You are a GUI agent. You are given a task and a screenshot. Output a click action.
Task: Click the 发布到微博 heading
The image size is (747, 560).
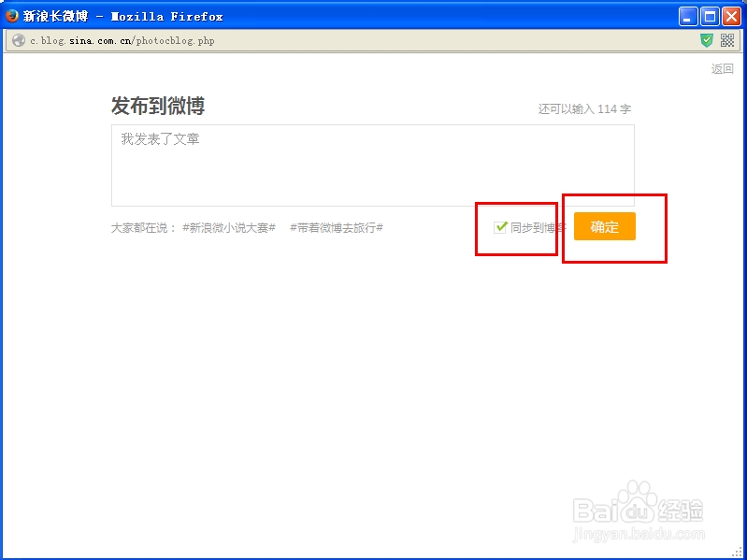point(158,106)
